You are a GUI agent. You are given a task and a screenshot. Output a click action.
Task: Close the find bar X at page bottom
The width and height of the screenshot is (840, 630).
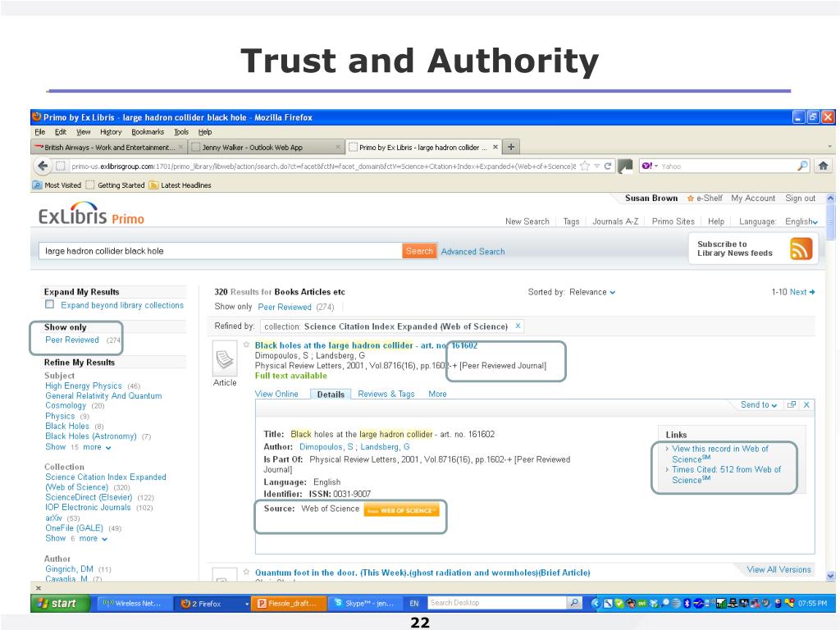coord(38,587)
